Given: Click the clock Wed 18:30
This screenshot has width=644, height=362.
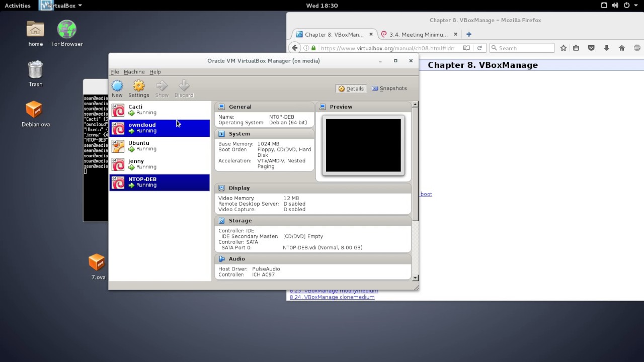Looking at the screenshot, I should pos(322,6).
